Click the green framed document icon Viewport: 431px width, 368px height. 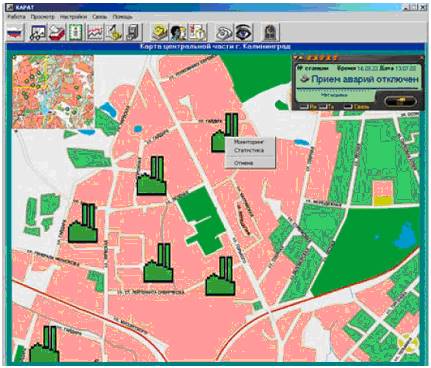76,32
